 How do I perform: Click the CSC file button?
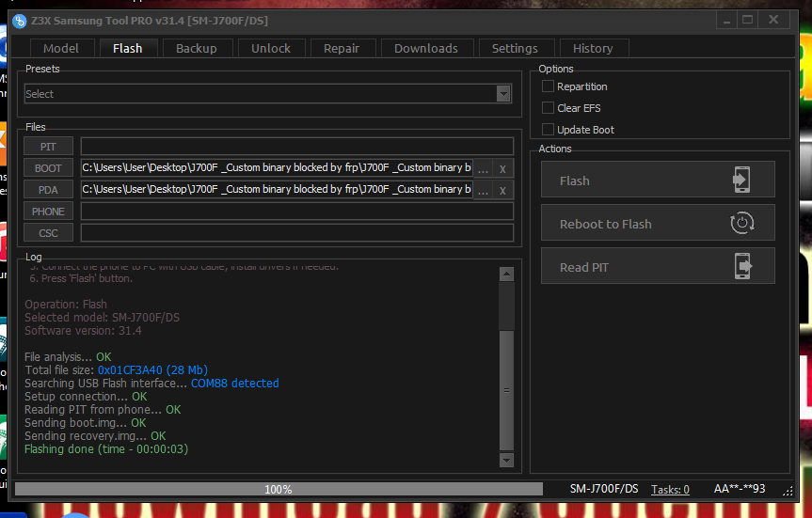[x=48, y=233]
